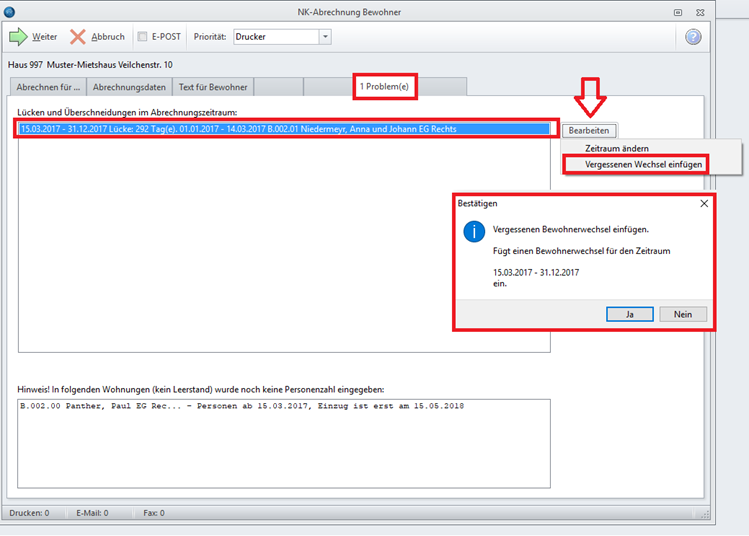
Task: Close the Bestätigen dialog with X
Action: [x=704, y=204]
